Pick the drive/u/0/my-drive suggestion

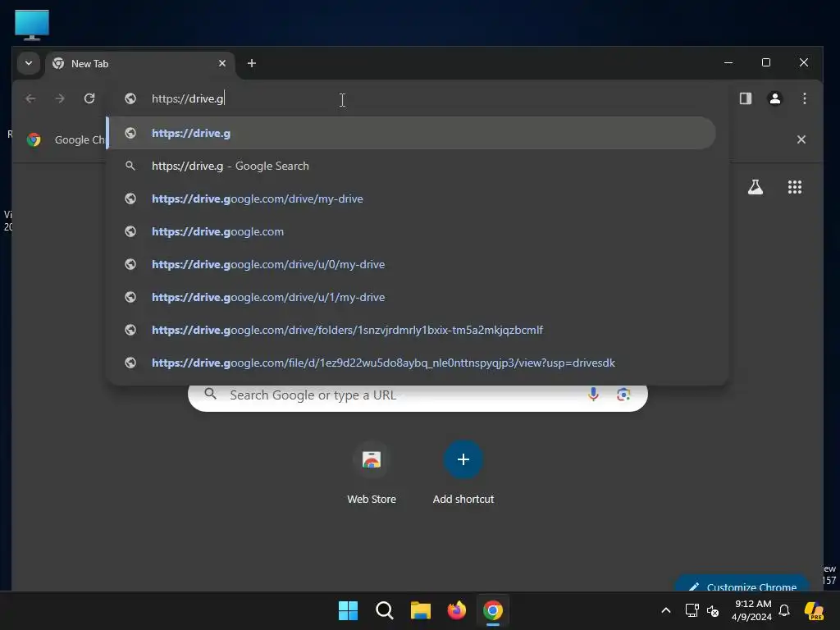(x=412, y=264)
